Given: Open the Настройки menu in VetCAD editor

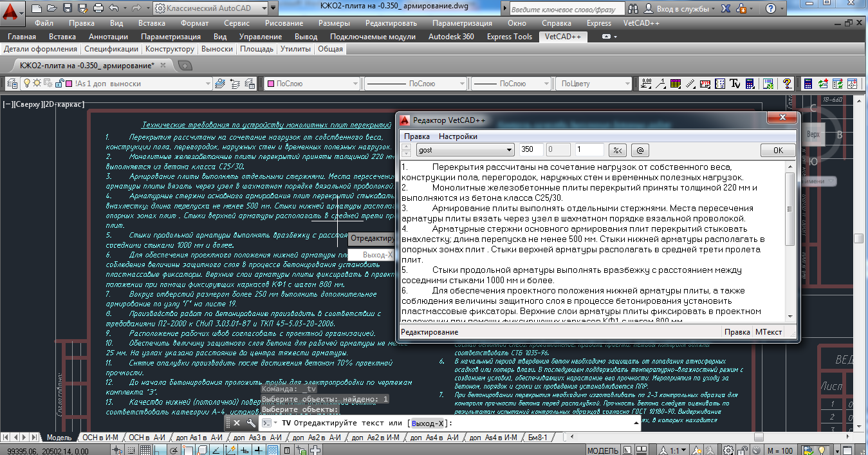Looking at the screenshot, I should point(458,136).
